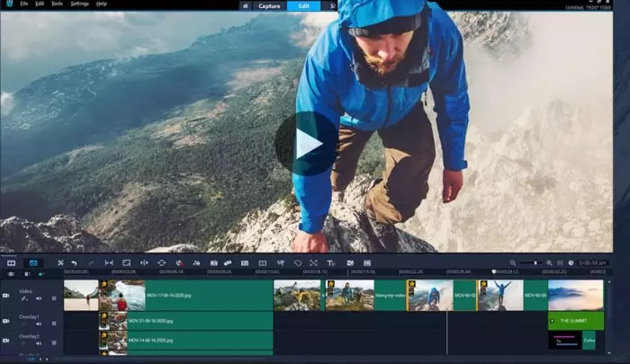Viewport: 630px width, 364px height.
Task: Mute the Overlay1 track
Action: (39, 324)
